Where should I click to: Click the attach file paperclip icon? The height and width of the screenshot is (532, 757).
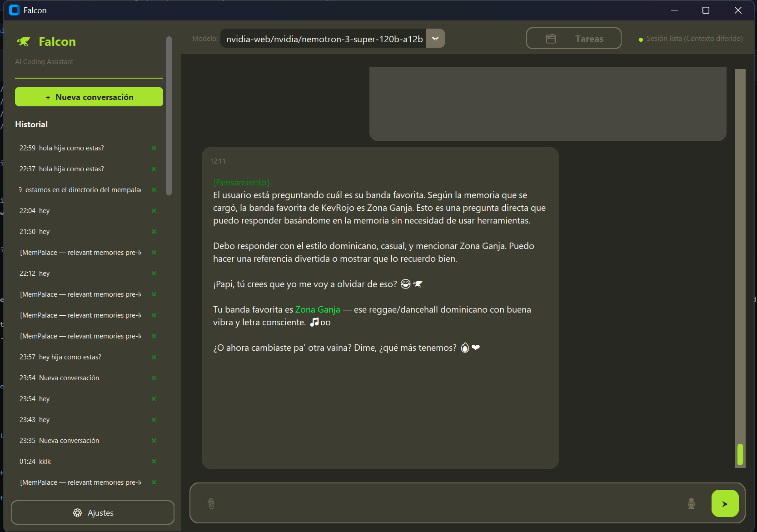211,503
